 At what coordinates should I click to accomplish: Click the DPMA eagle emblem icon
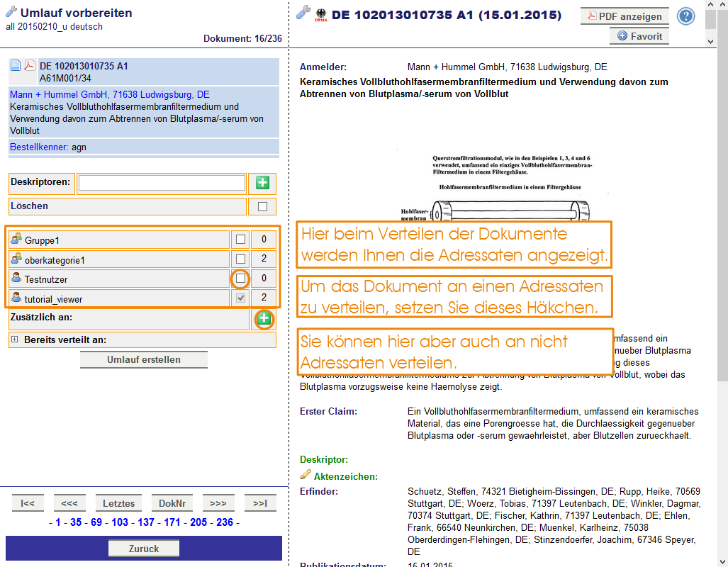(x=321, y=16)
